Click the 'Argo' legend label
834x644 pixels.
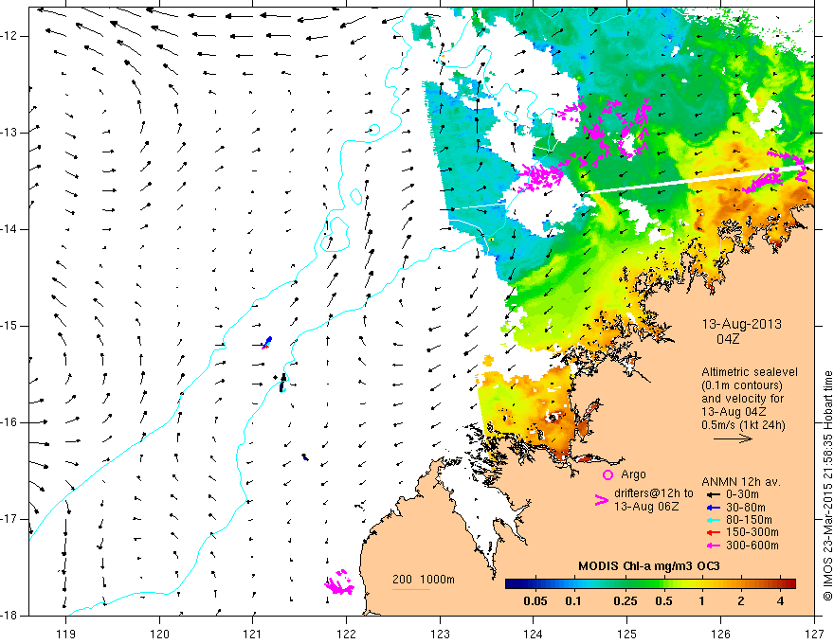[633, 474]
